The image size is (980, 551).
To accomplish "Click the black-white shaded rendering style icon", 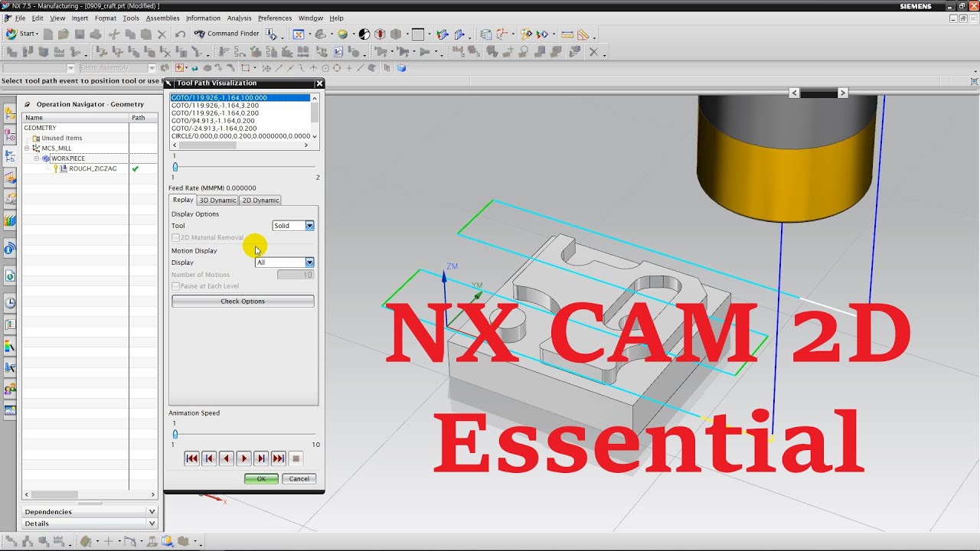I will [364, 34].
